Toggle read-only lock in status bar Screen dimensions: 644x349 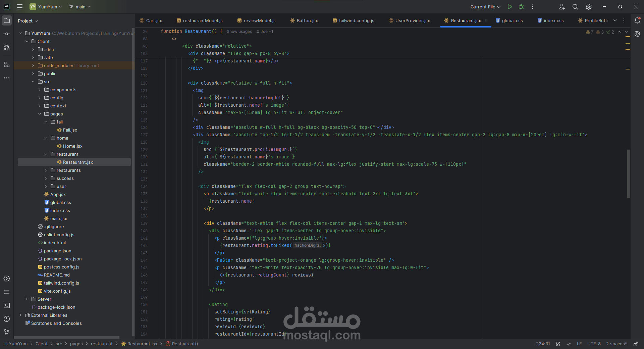pyautogui.click(x=636, y=344)
